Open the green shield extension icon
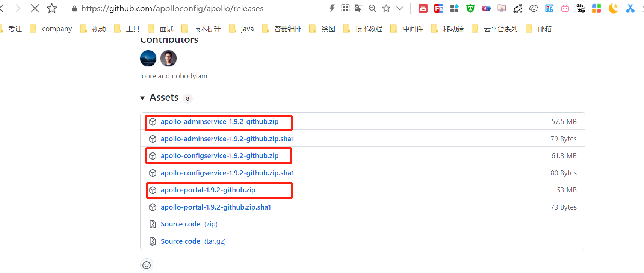 coord(470,8)
